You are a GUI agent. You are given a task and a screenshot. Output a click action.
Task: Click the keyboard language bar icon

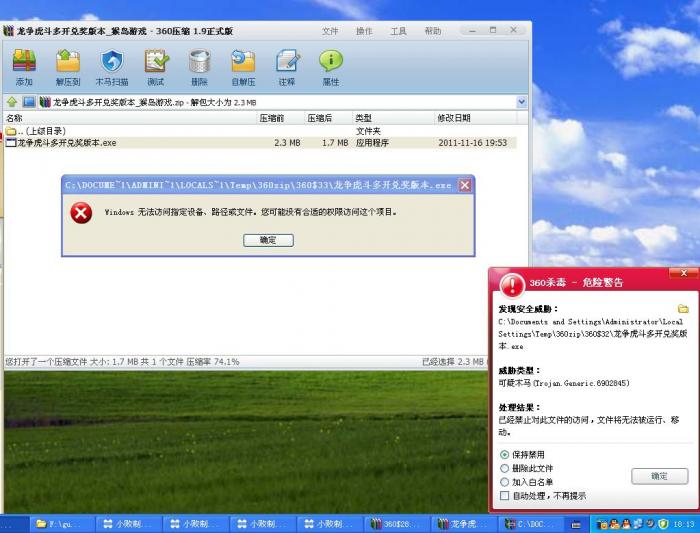(576, 525)
